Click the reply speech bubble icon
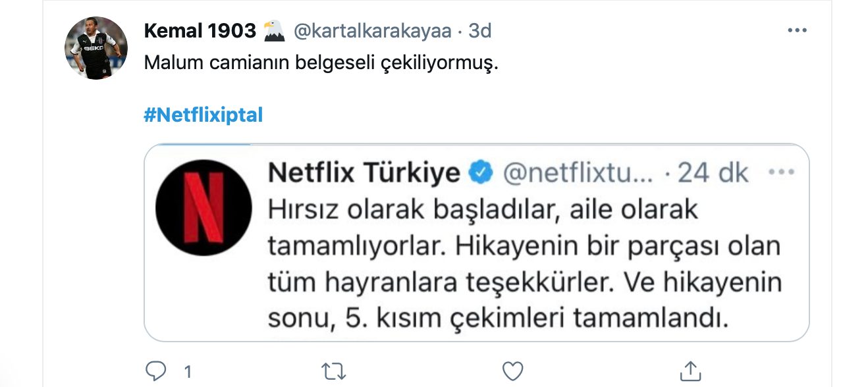Viewport: 868px width, 387px height. 155,371
